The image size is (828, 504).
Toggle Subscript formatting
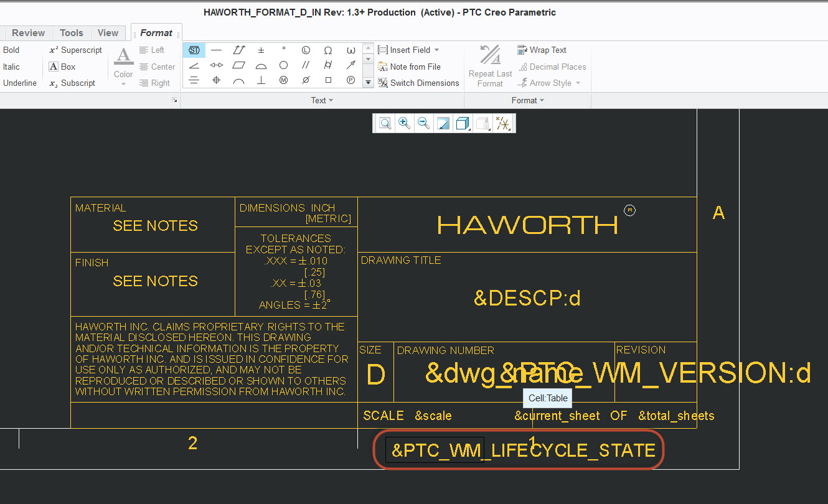72,83
